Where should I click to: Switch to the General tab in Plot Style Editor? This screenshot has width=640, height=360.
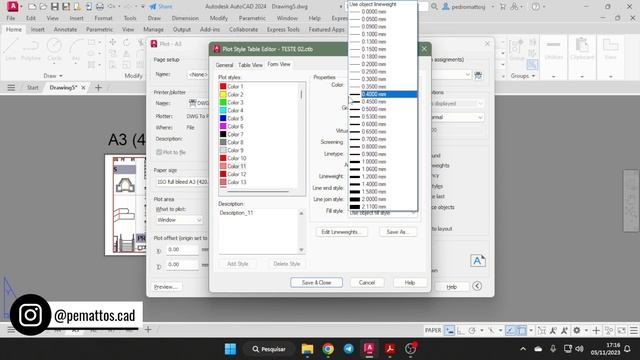pyautogui.click(x=224, y=65)
